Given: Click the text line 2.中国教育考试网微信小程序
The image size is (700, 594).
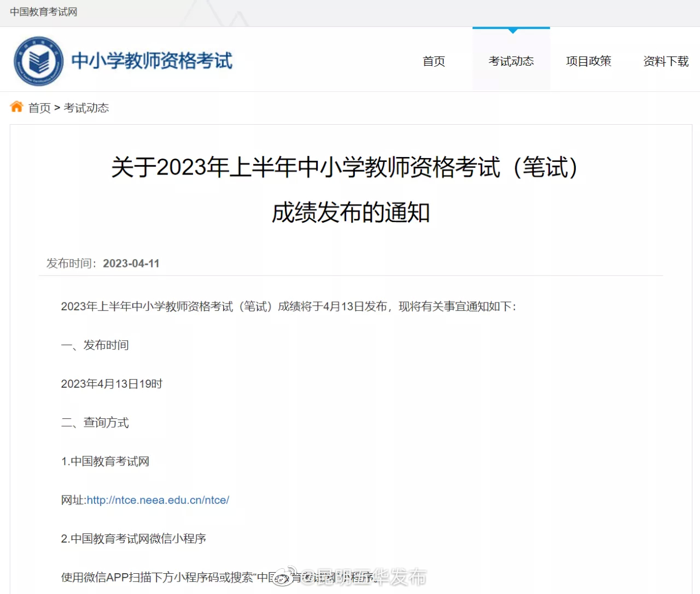Looking at the screenshot, I should pos(133,538).
